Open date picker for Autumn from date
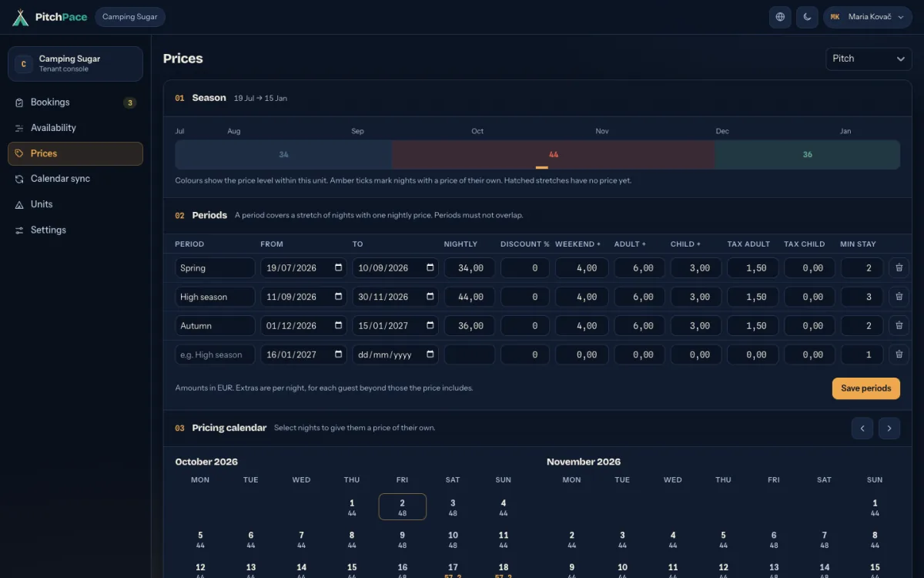Image resolution: width=924 pixels, height=578 pixels. pos(339,326)
